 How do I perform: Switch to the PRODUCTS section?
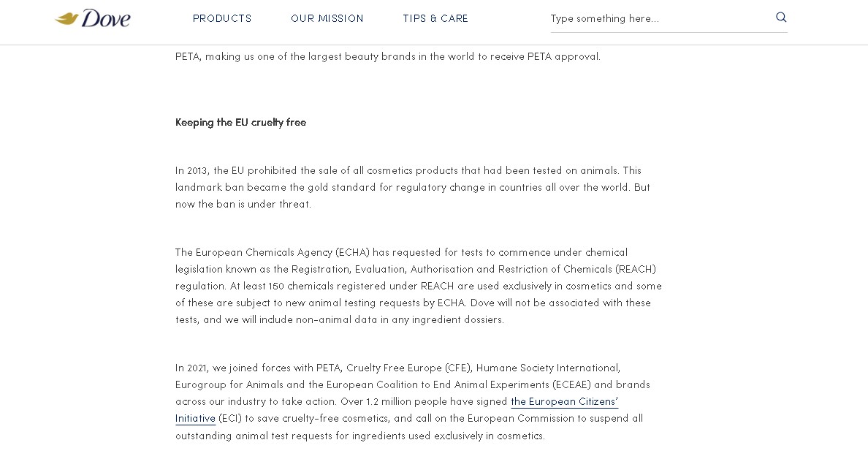pos(222,18)
